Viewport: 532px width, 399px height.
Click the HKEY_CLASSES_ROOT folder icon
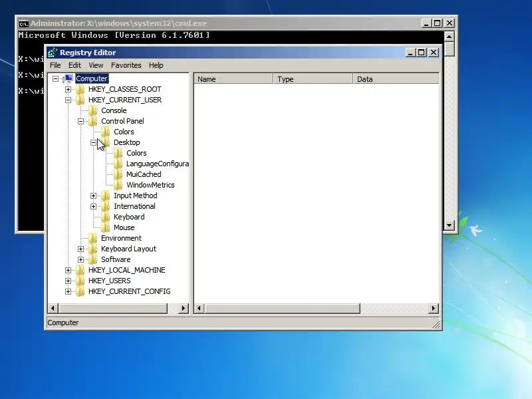click(x=80, y=89)
